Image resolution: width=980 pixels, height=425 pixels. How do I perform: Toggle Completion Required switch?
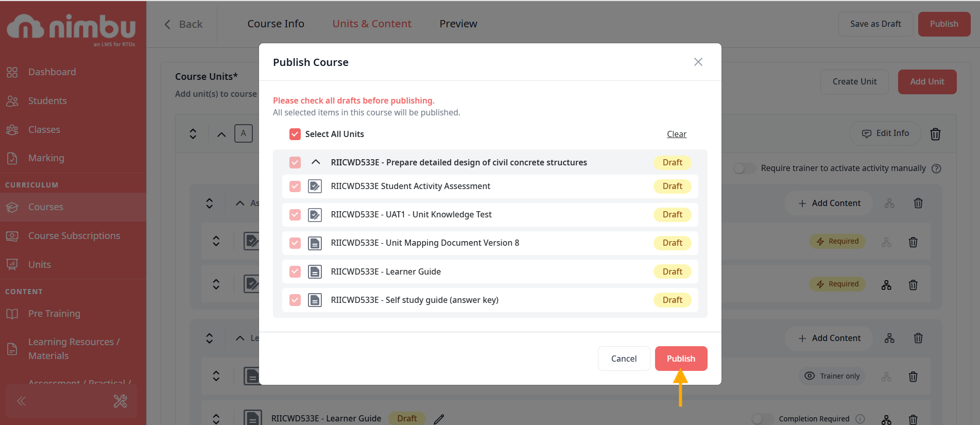[x=763, y=419]
